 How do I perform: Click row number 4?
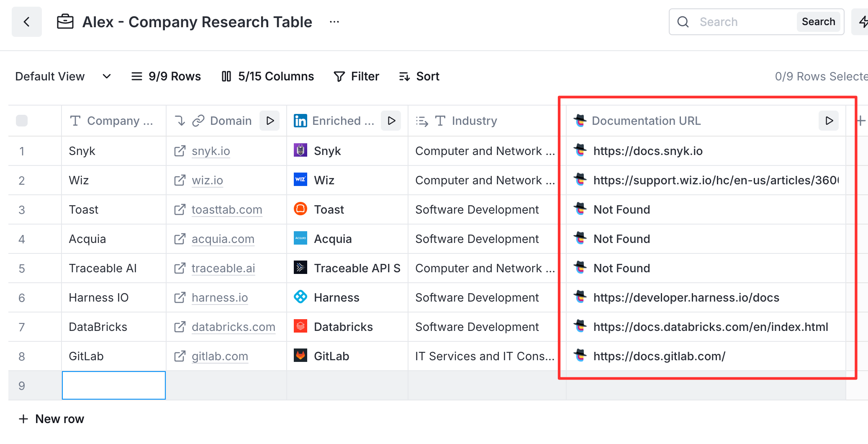22,239
